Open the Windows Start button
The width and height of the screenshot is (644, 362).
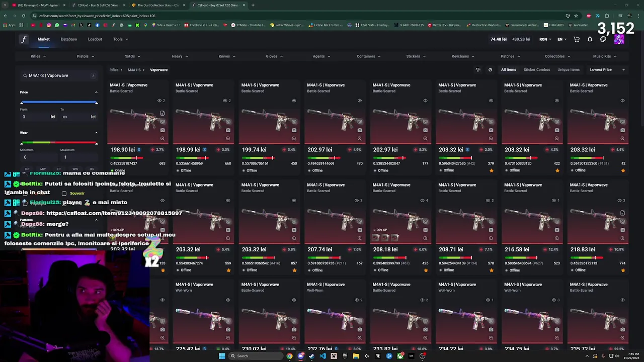coord(221,356)
